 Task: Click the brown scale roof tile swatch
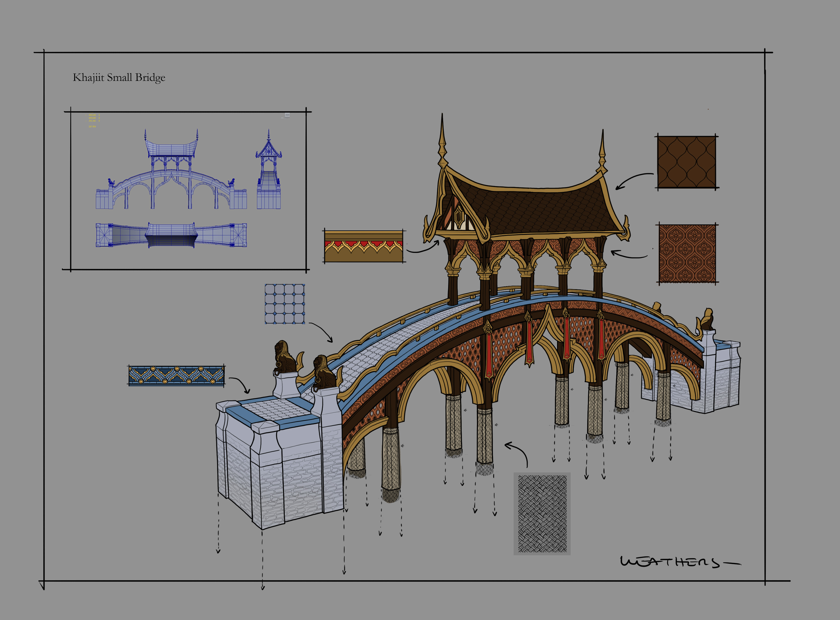(x=686, y=162)
